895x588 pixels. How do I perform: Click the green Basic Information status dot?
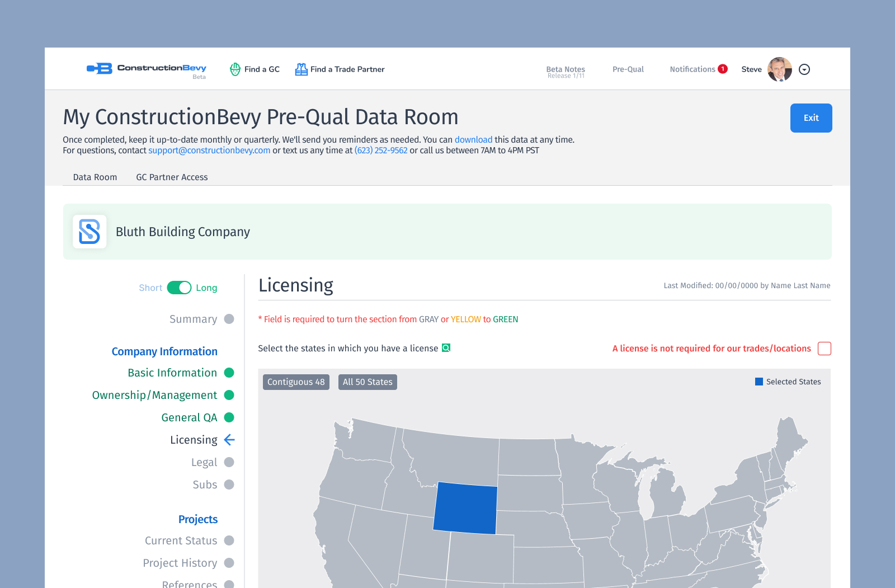(229, 373)
